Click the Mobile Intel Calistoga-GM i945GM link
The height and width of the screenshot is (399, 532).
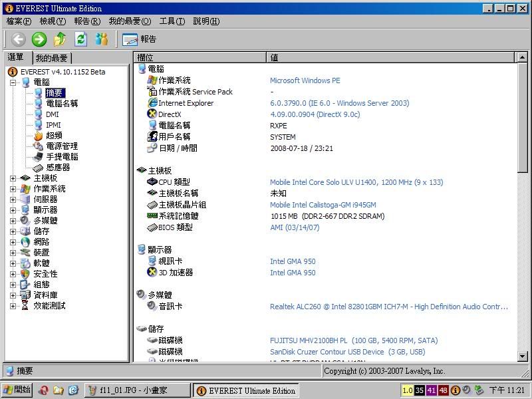pyautogui.click(x=323, y=205)
